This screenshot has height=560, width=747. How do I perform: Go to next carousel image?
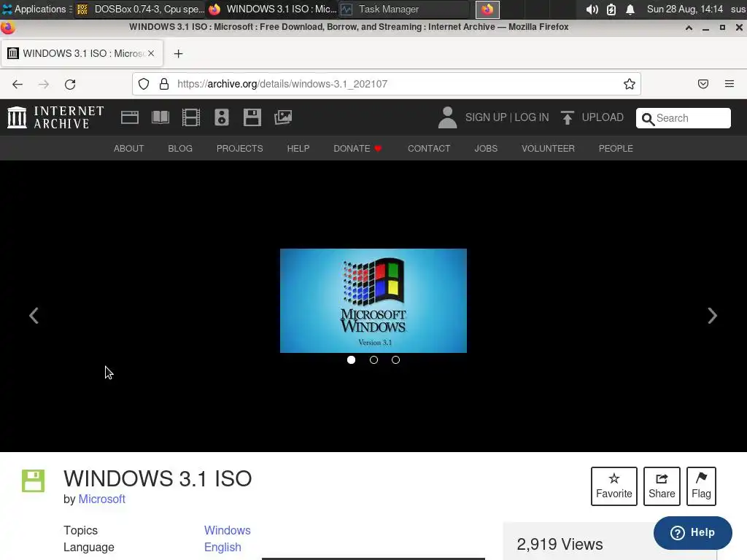click(712, 316)
